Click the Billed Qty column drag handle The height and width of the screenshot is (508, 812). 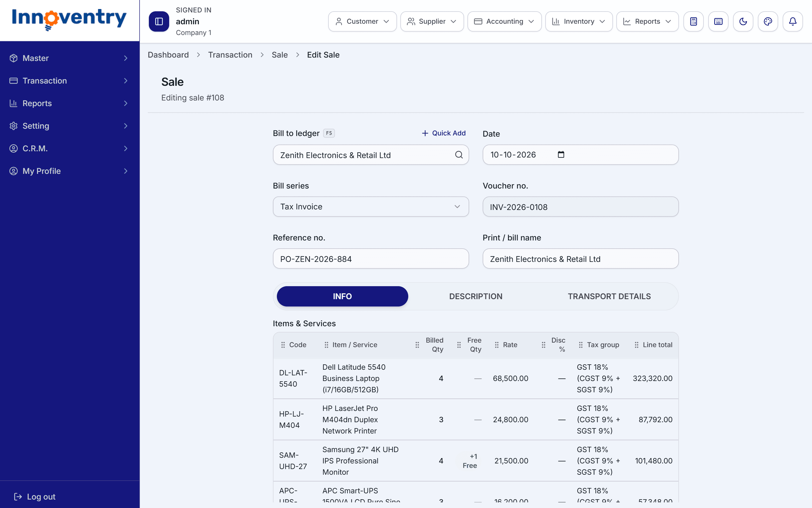(x=417, y=345)
